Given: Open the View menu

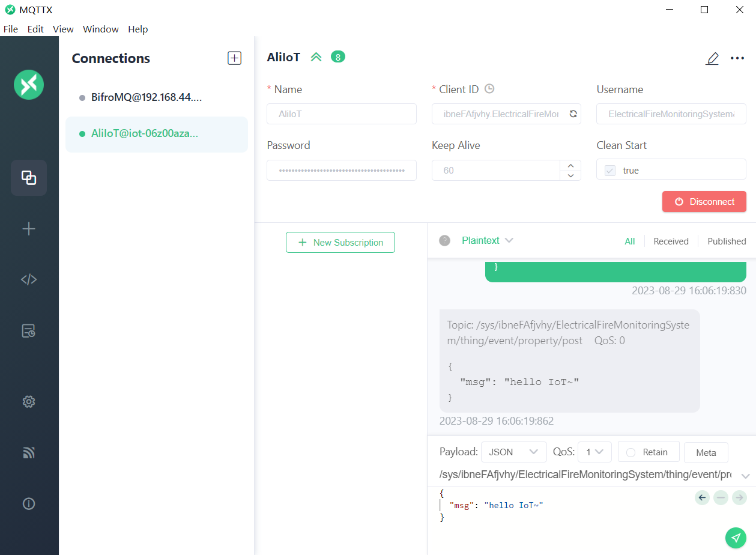Looking at the screenshot, I should coord(63,29).
